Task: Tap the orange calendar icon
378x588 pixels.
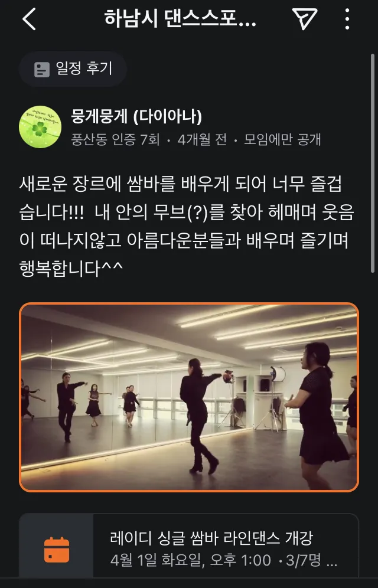Action: [x=57, y=550]
